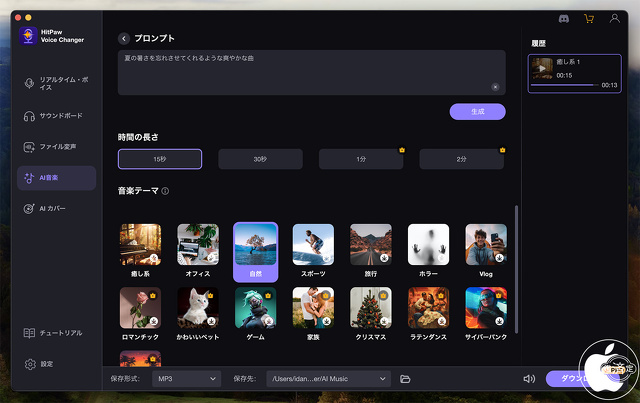Viewport: 640px width, 403px height.
Task: Open チュートリアル in the sidebar
Action: tap(57, 333)
